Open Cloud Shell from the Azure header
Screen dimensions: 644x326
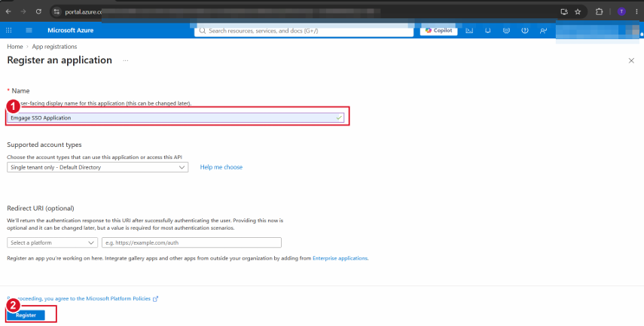(469, 30)
